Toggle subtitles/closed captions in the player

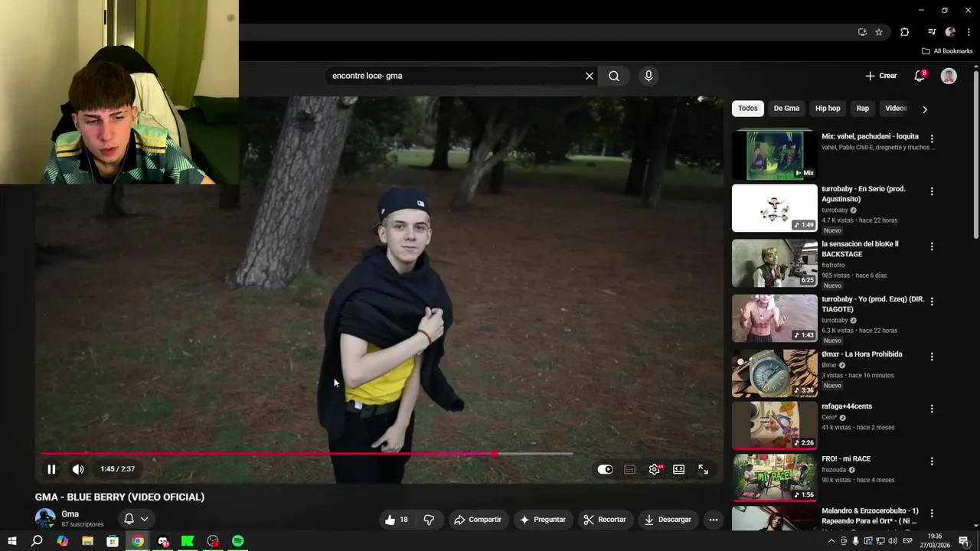[629, 469]
